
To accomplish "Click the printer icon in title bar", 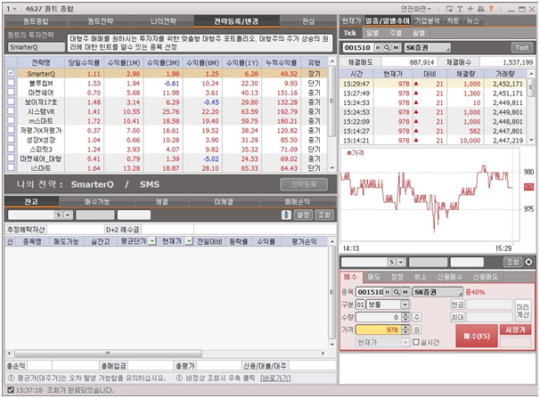I will 481,9.
